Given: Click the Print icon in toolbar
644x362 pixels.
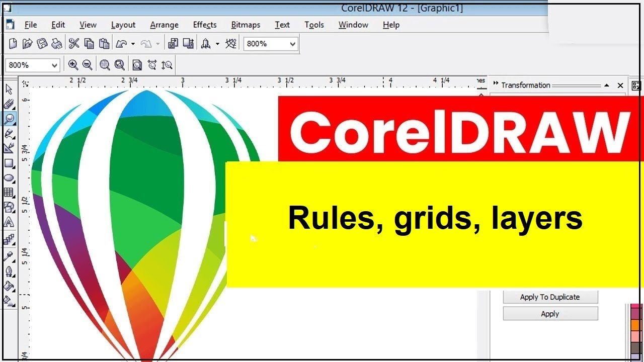Looking at the screenshot, I should pos(57,44).
